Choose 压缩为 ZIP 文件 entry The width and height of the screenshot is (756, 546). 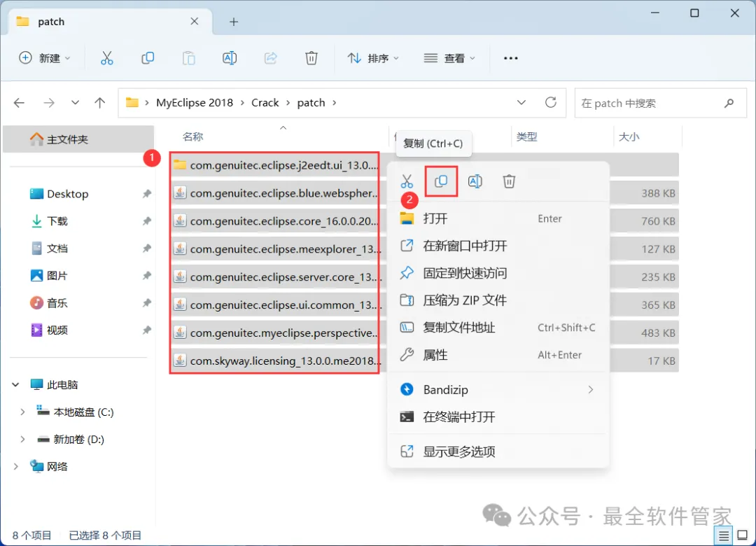coord(498,300)
